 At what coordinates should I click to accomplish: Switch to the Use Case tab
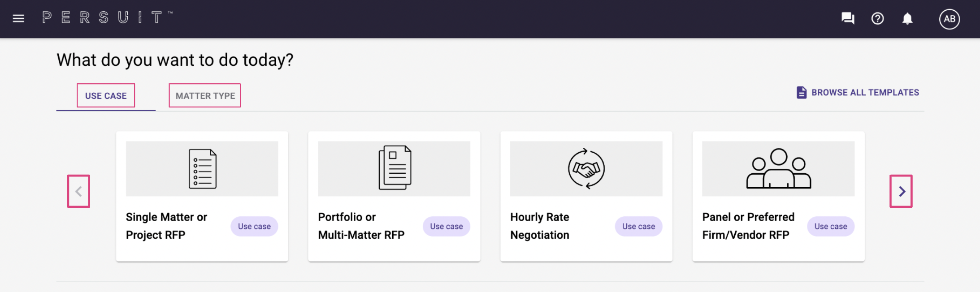pos(106,96)
